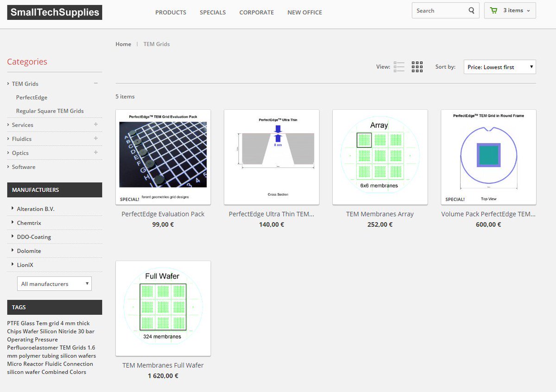Open the PRODUCTS menu
This screenshot has height=392, width=556.
click(x=171, y=12)
